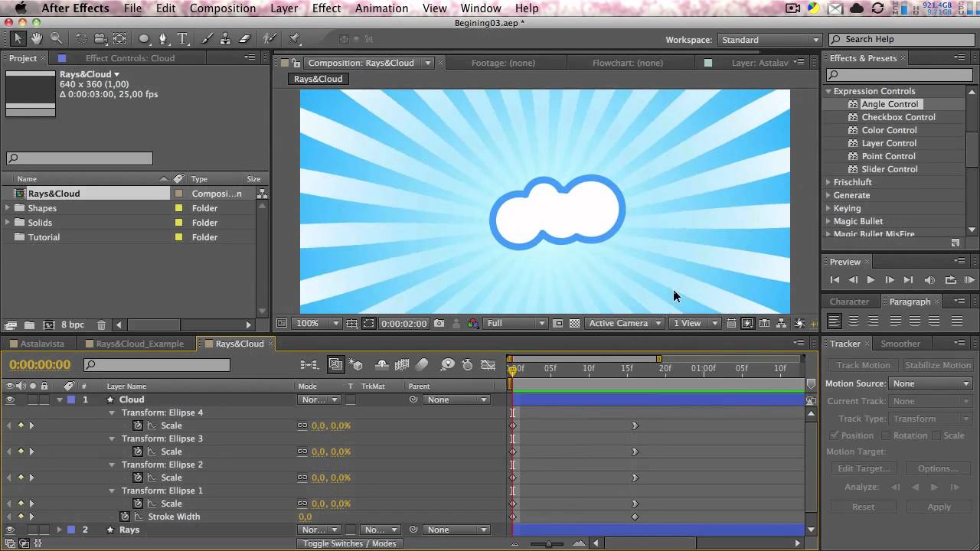The width and height of the screenshot is (980, 551).
Task: Select the Ellipse shape tool
Action: tap(144, 39)
